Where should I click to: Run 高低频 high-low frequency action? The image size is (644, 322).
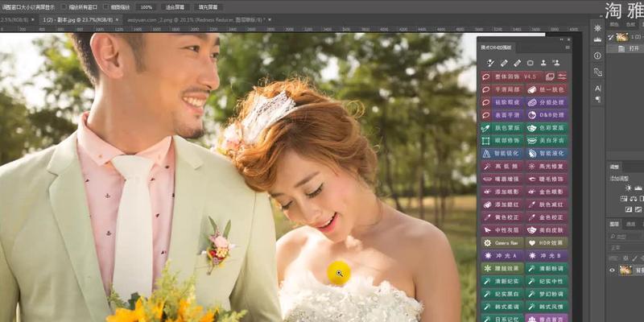coord(502,166)
